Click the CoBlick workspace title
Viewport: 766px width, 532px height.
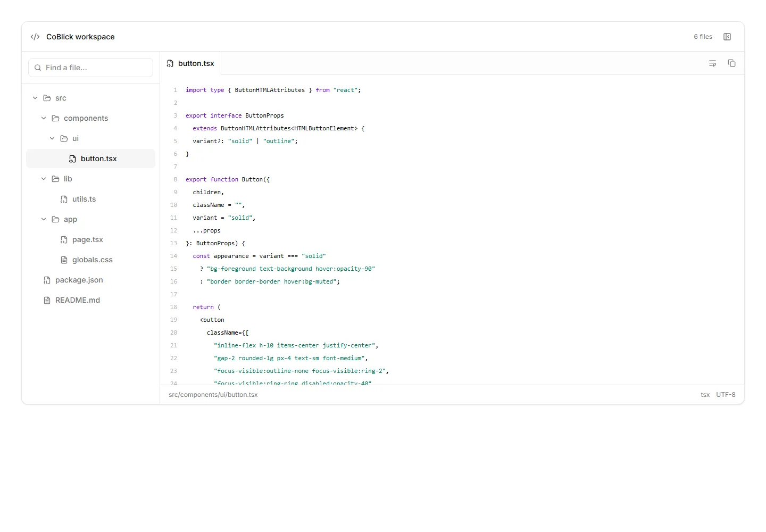click(80, 37)
